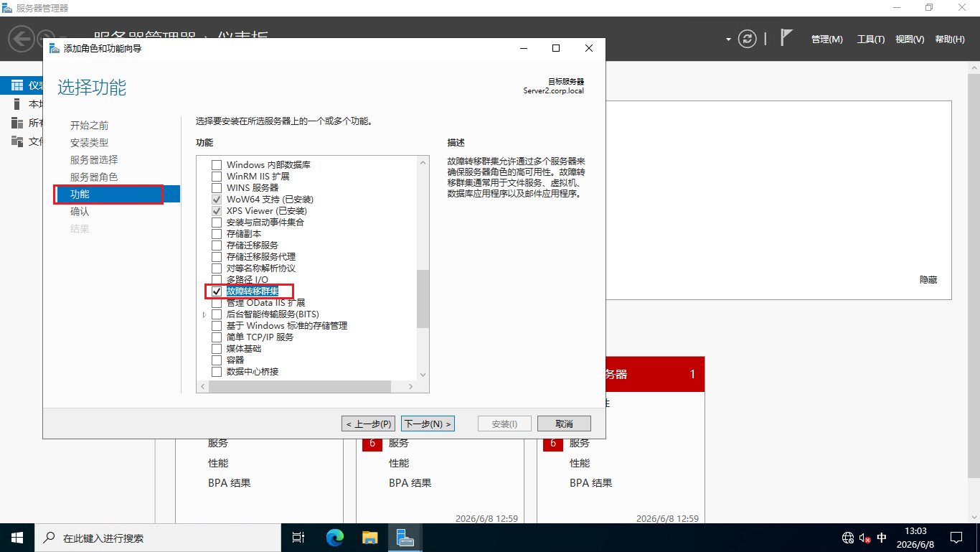
Task: Check 存储迁移服务 checkbox
Action: coord(217,245)
